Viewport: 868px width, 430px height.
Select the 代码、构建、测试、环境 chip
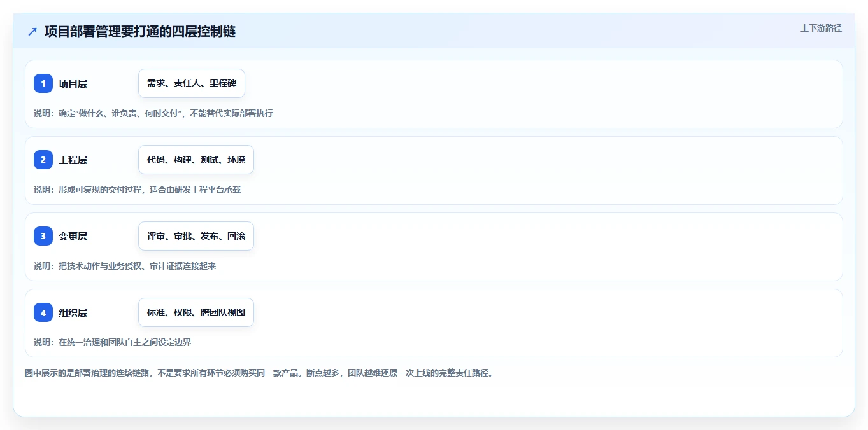196,160
